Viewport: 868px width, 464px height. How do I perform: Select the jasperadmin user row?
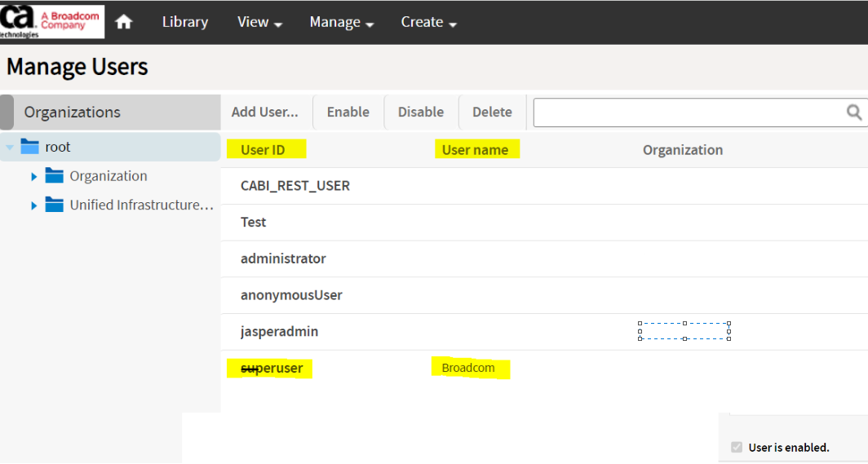279,332
